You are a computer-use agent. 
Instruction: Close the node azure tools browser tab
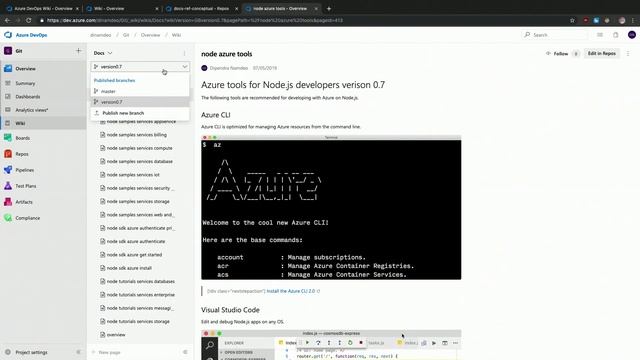point(316,9)
